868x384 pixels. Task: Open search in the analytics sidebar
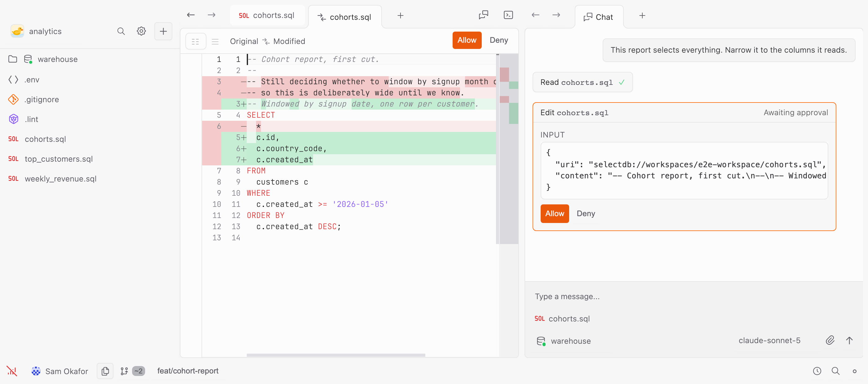click(121, 31)
